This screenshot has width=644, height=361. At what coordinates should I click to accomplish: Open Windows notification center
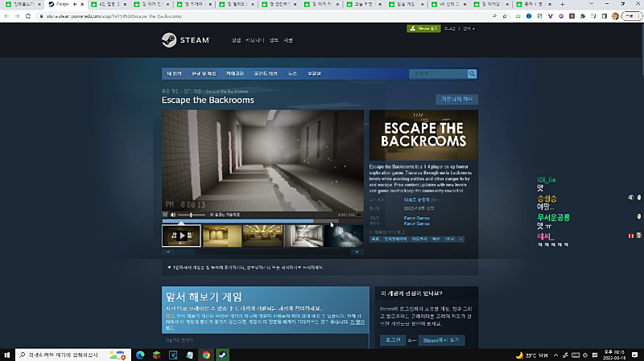click(634, 355)
